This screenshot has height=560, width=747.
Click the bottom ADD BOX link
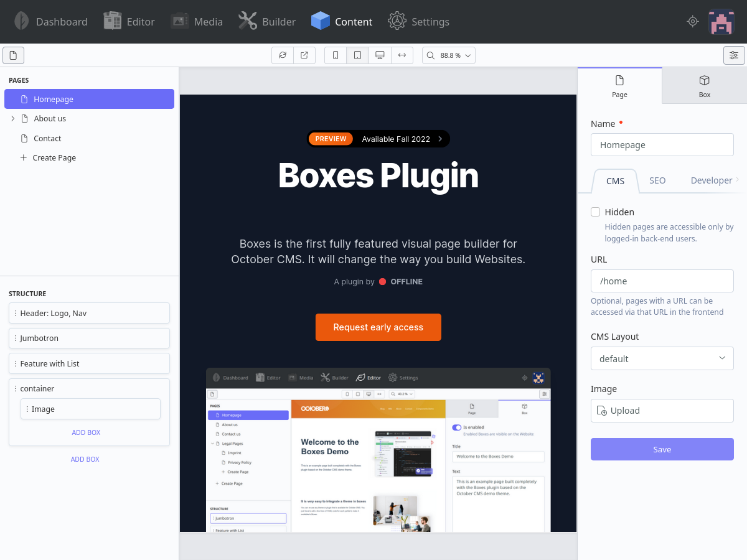(85, 459)
